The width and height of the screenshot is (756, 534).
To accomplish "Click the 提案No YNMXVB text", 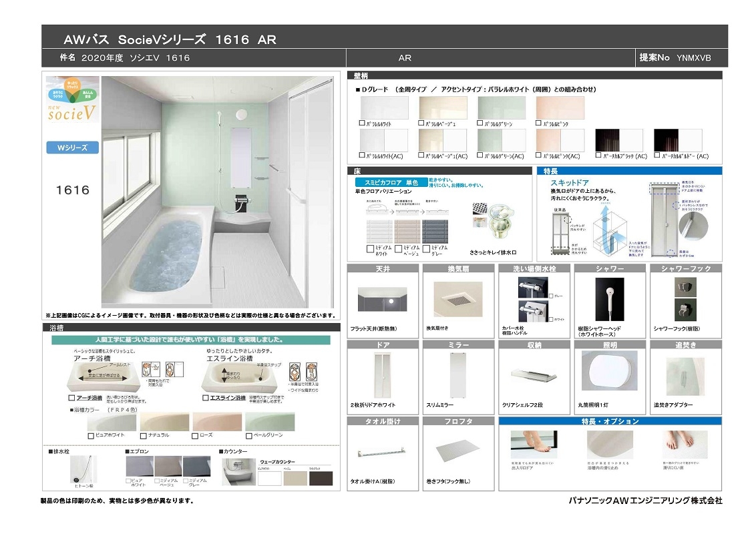I will 675,58.
